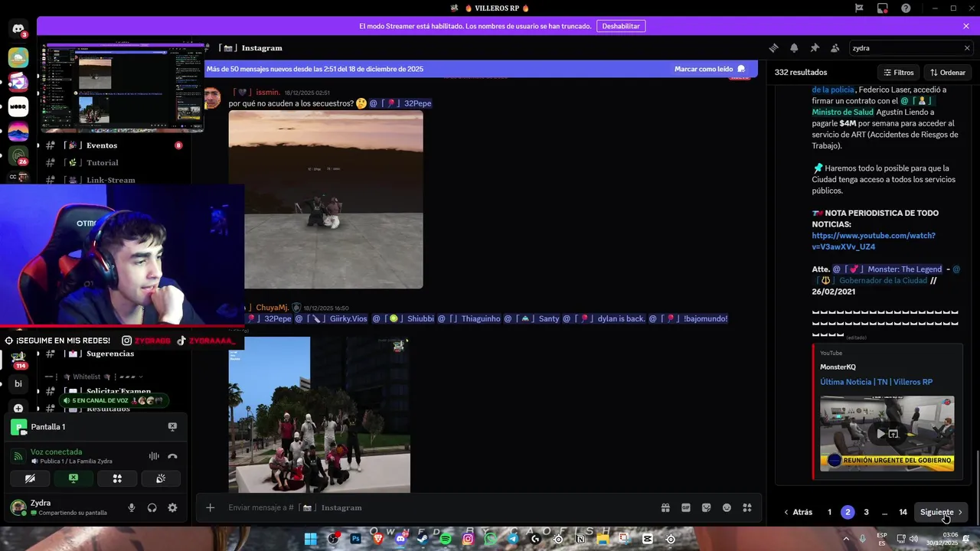980x551 pixels.
Task: Go to results page 14
Action: coord(903,512)
